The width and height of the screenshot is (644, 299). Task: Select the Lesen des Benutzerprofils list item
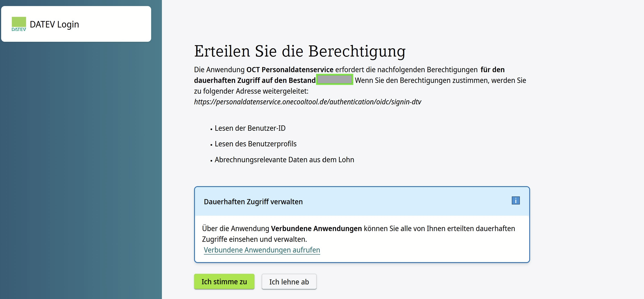[255, 144]
